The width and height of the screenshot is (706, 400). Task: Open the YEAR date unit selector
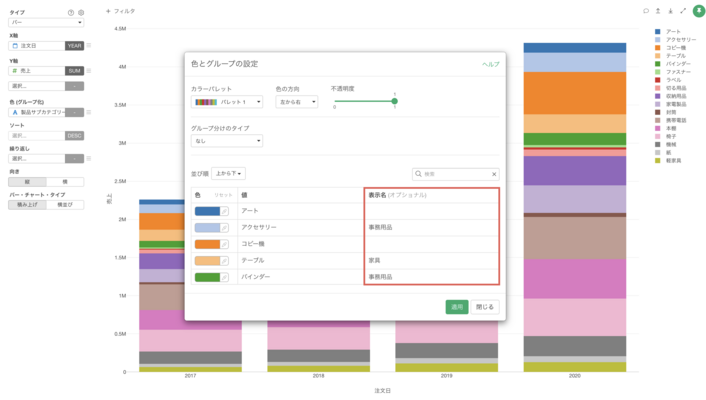pos(74,45)
